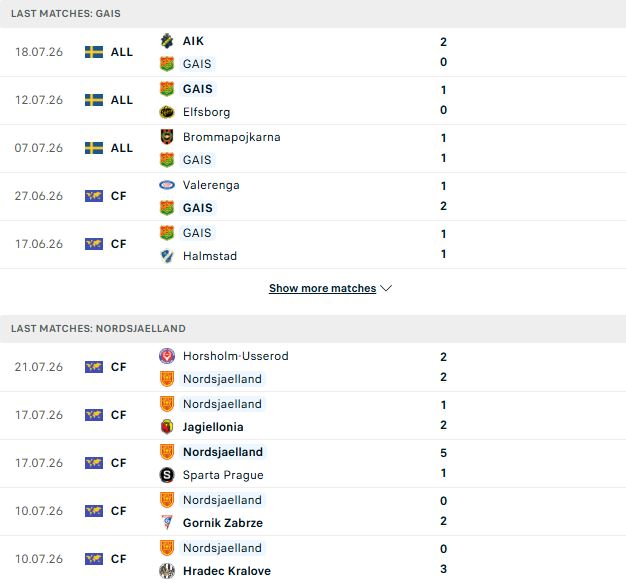Viewport: 626px width, 583px height.
Task: Click the Brommapojkarna club badge
Action: (167, 137)
